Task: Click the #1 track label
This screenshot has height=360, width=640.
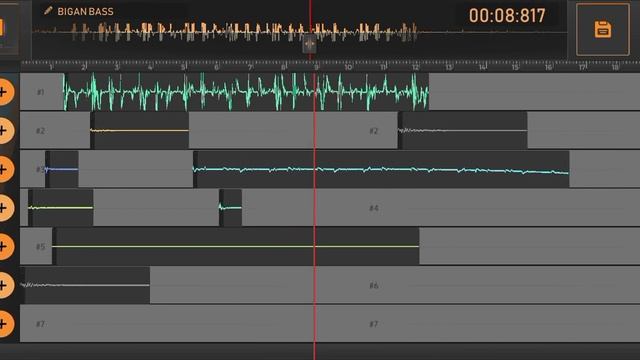Action: (40, 92)
